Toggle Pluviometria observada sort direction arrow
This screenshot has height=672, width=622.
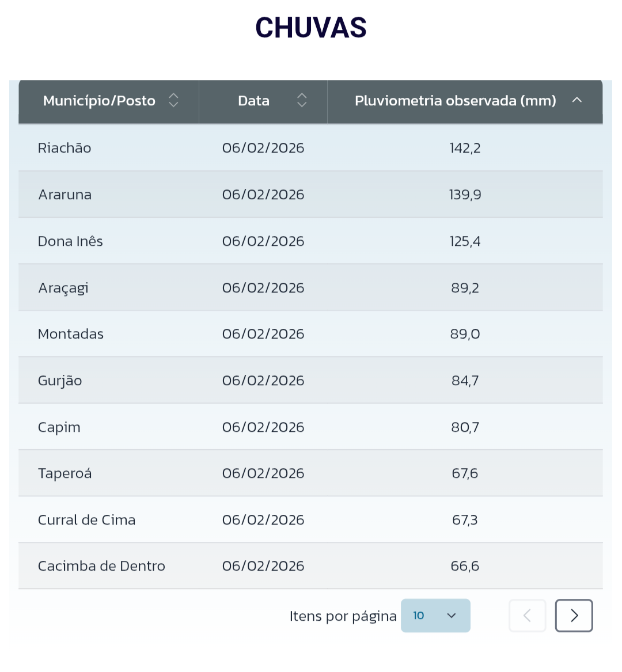(x=577, y=100)
